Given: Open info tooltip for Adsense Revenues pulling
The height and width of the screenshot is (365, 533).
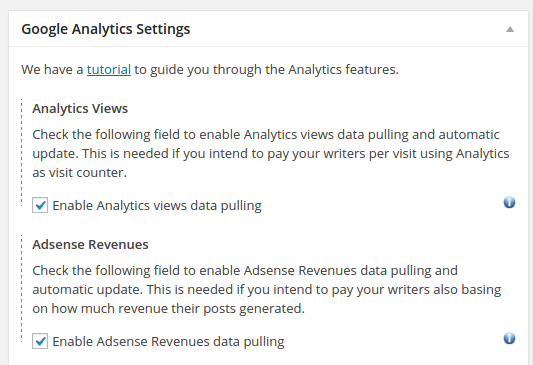Looking at the screenshot, I should (509, 338).
